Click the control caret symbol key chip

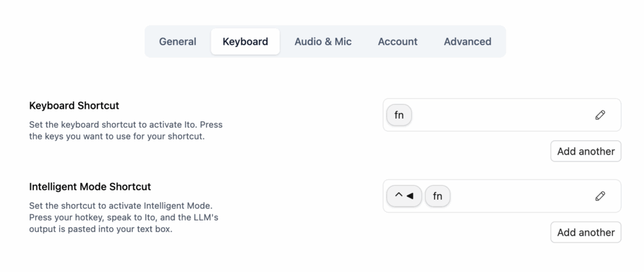[398, 197]
